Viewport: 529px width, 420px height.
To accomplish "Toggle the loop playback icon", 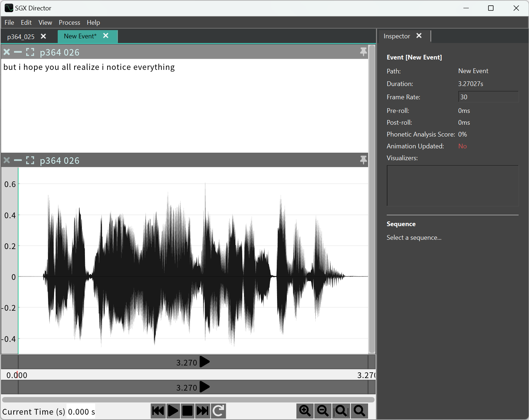I will point(218,411).
